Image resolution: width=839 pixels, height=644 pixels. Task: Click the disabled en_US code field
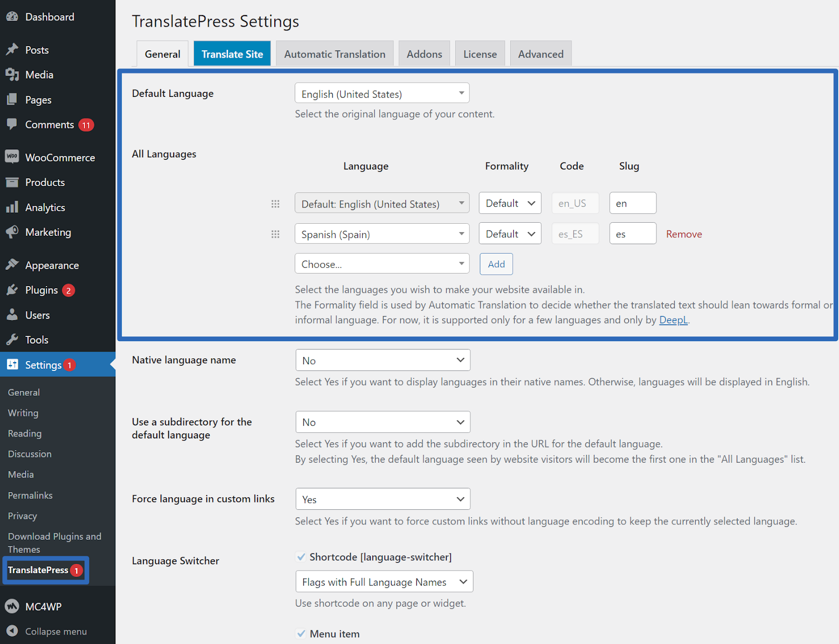[575, 203]
